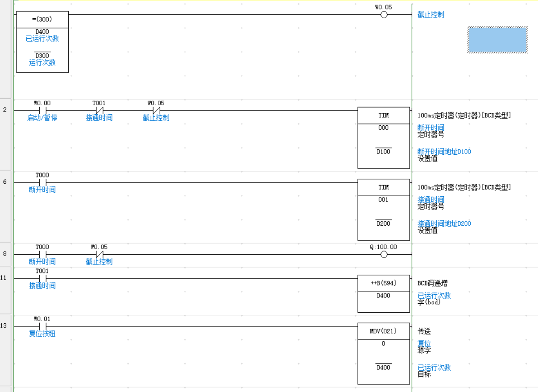This screenshot has height=392, width=538.
Task: Select the T001 接通时间 contact in rung 11
Action: [42, 278]
